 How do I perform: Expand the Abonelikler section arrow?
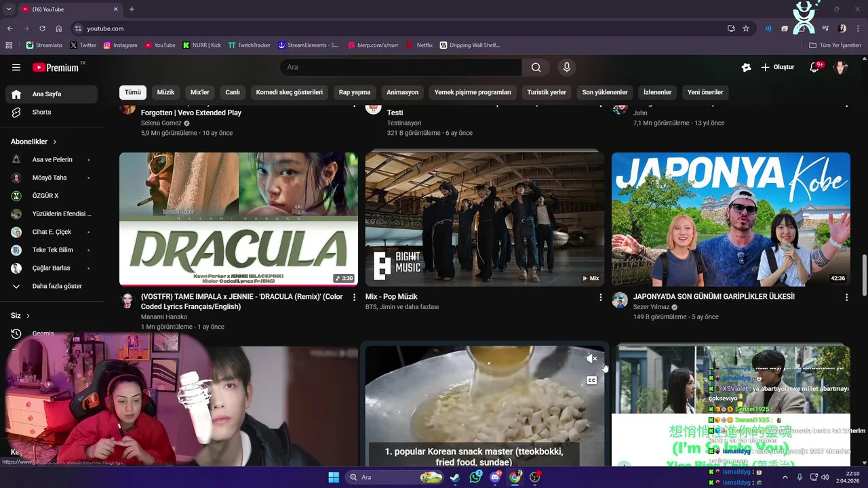(x=55, y=142)
